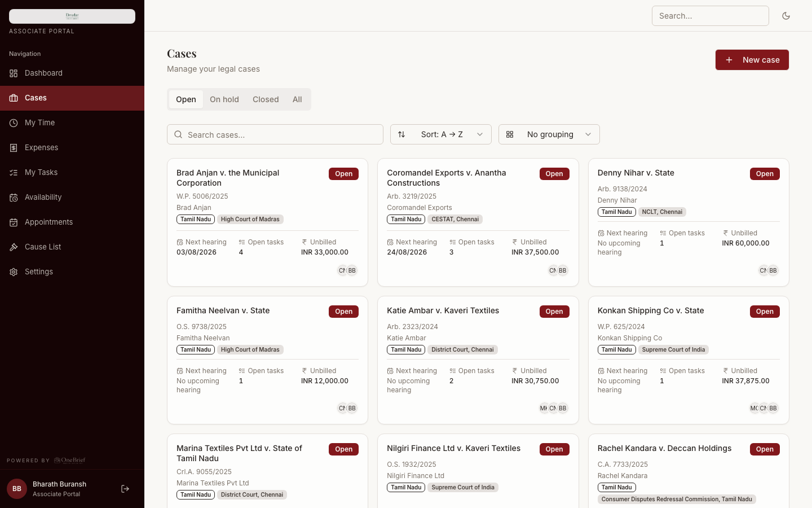
Task: Click the Appointments calendar icon
Action: [14, 222]
